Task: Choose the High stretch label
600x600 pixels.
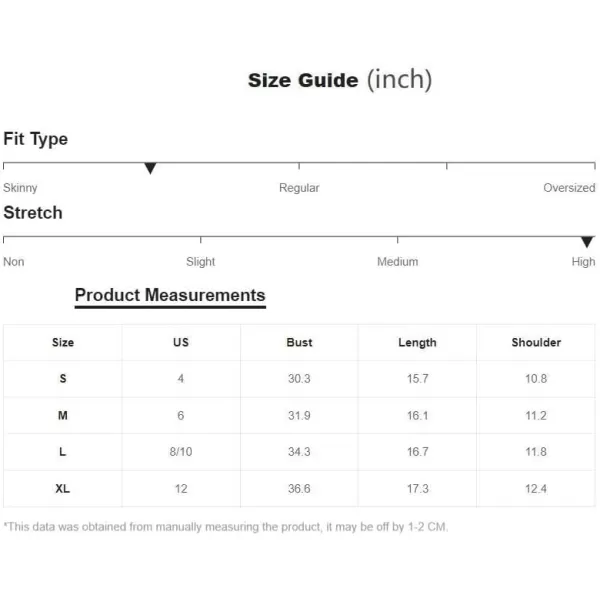Action: (x=583, y=262)
